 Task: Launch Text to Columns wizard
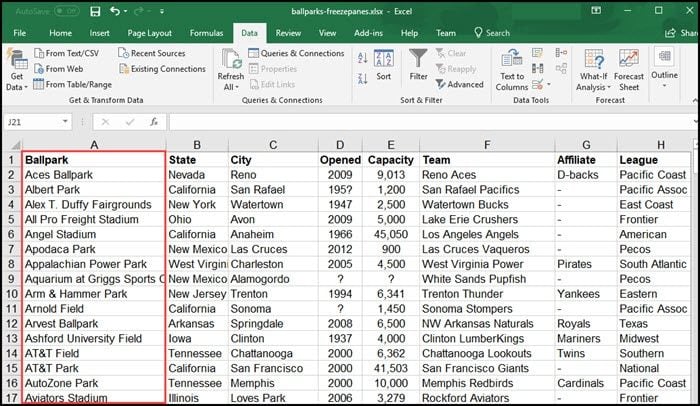pyautogui.click(x=512, y=71)
